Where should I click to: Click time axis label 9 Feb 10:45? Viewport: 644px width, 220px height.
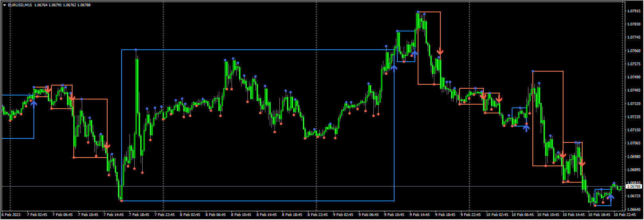coord(394,215)
